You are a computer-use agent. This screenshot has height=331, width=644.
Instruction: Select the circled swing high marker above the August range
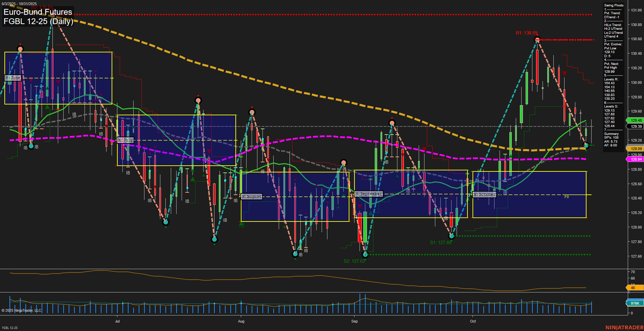pos(344,163)
